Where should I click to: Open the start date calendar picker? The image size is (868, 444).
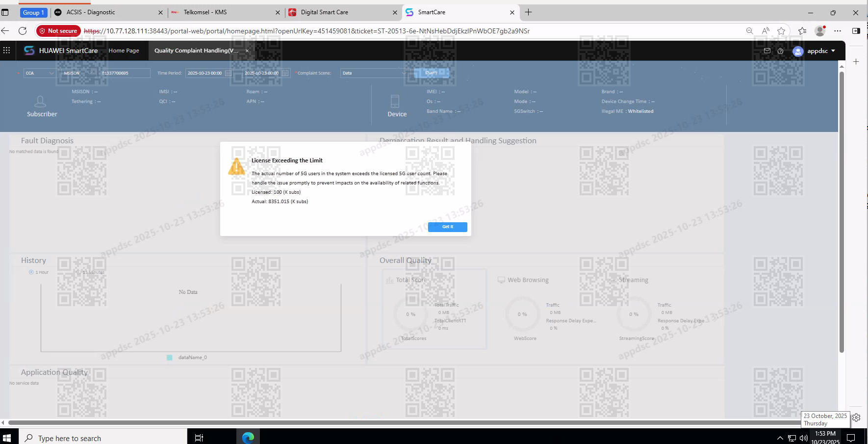228,73
